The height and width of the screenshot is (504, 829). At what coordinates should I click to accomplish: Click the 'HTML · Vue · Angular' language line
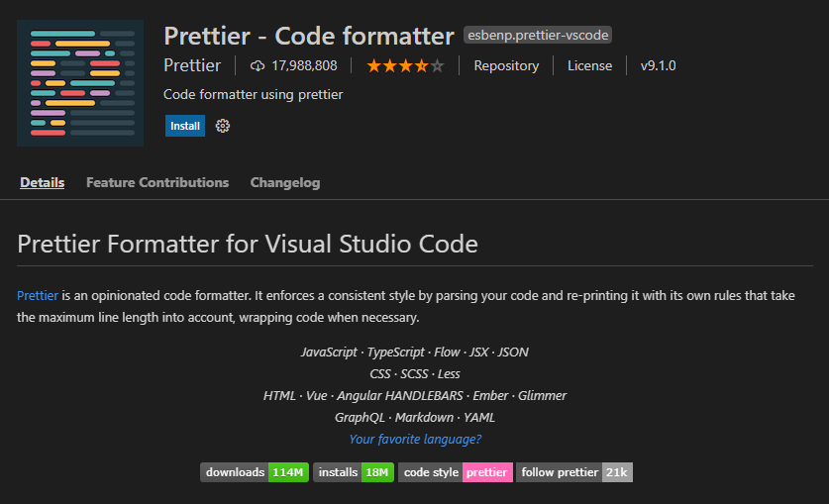point(414,396)
